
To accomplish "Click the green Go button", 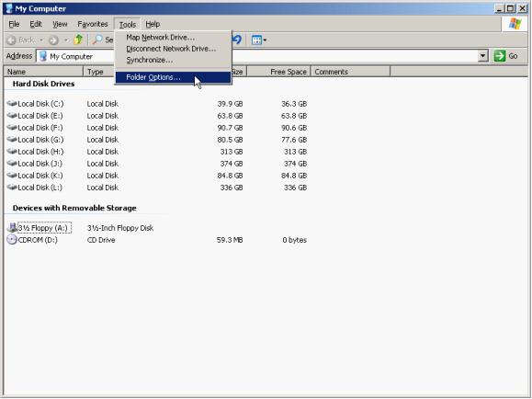I will click(x=506, y=56).
